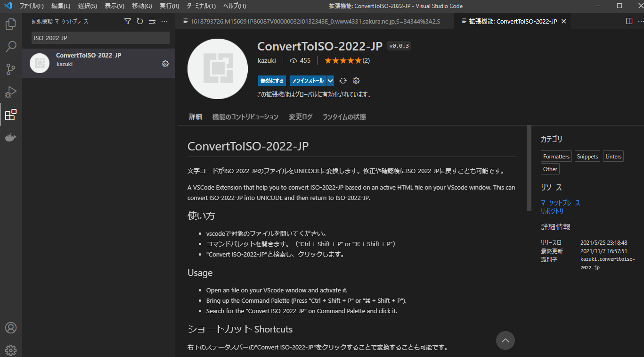This screenshot has height=357, width=644.
Task: Click identifier kazuki.converttoiso-2022-jp text
Action: coord(608,264)
